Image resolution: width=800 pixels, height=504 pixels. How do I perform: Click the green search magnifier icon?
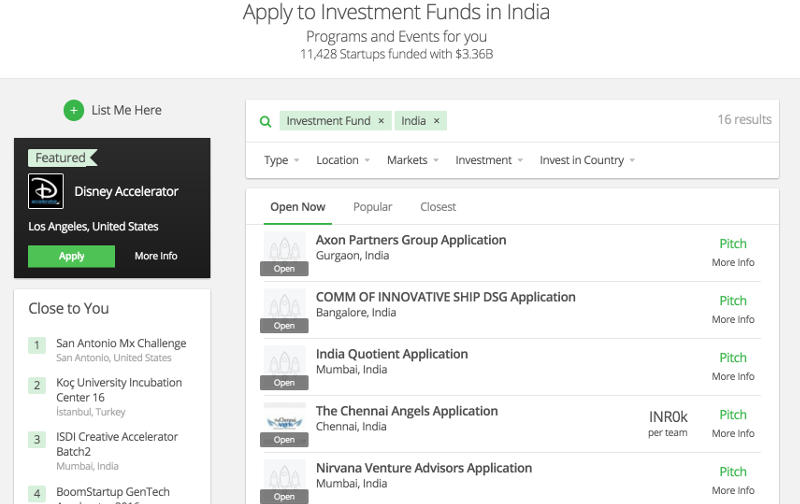(265, 121)
